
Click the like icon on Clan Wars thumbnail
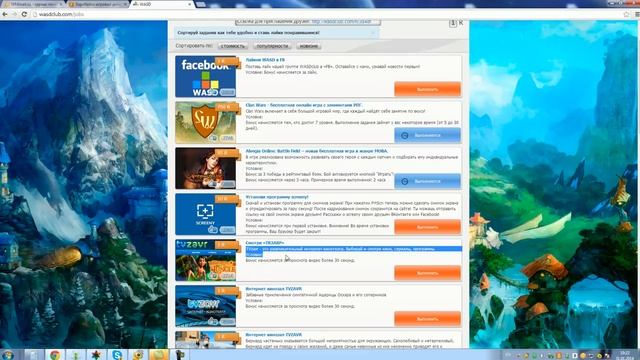(213, 138)
